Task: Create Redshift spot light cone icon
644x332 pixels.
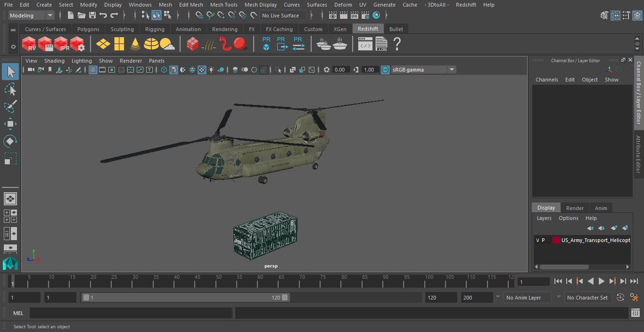Action: (x=135, y=44)
